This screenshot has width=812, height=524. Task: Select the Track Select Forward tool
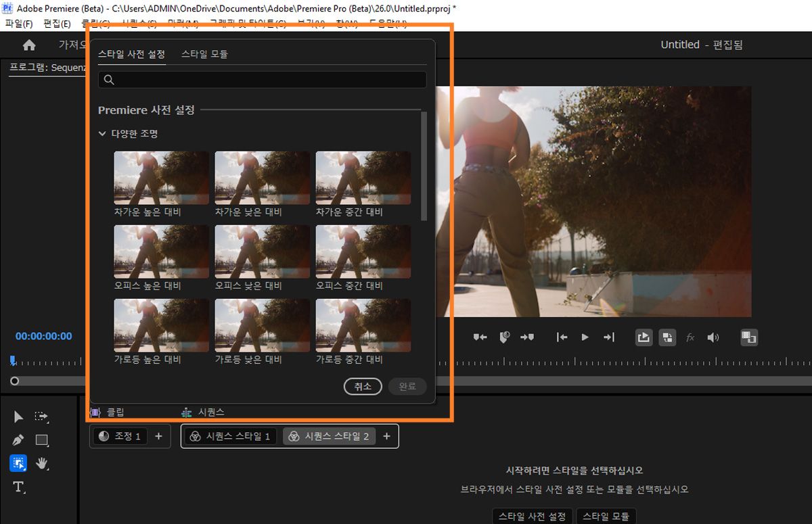[42, 416]
